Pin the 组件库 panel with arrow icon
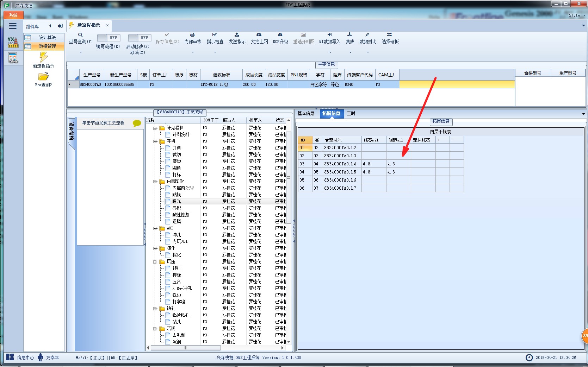The image size is (588, 367). coord(60,26)
